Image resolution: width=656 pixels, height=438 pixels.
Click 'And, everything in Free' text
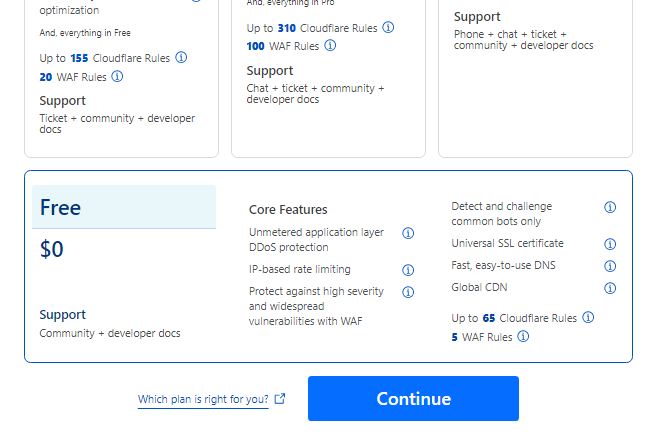85,33
